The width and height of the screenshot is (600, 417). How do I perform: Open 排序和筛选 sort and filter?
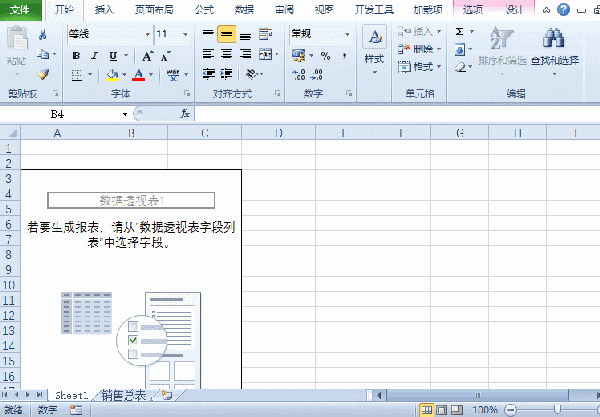coord(502,50)
